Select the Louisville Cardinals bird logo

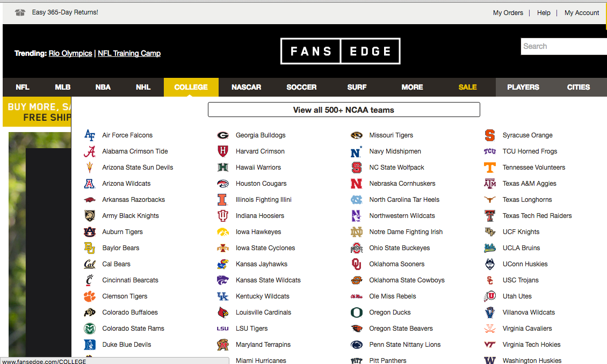(x=223, y=312)
